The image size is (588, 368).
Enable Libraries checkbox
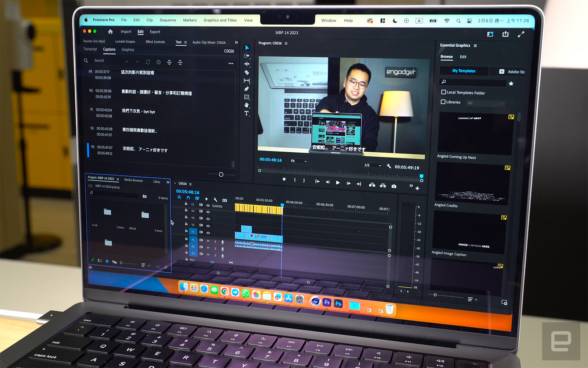point(443,102)
